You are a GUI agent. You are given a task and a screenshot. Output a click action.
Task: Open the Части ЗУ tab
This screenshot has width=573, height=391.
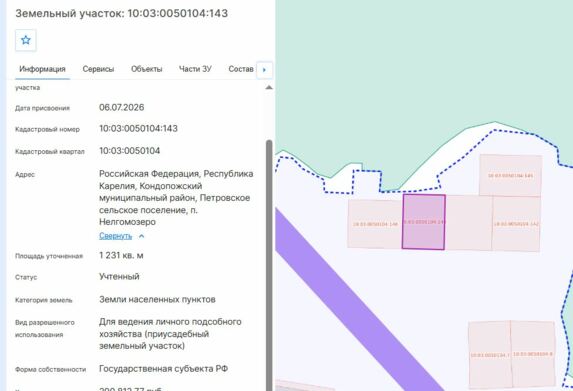click(x=195, y=69)
